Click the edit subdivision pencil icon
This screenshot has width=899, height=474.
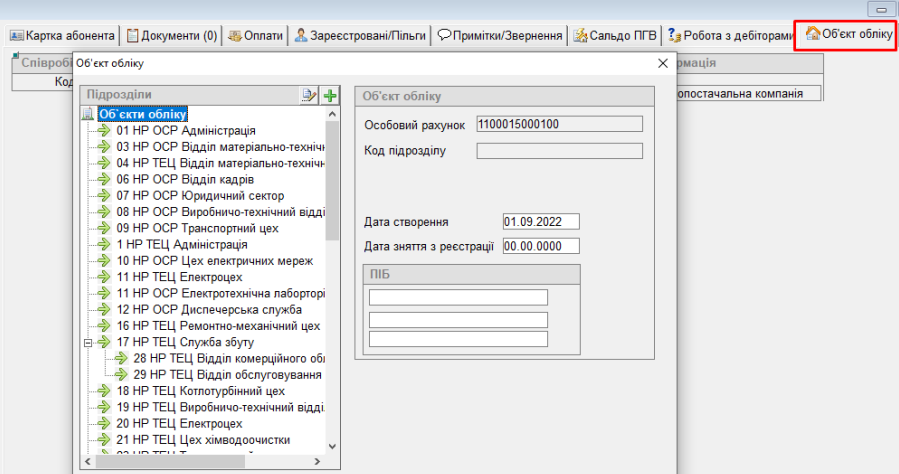point(310,95)
